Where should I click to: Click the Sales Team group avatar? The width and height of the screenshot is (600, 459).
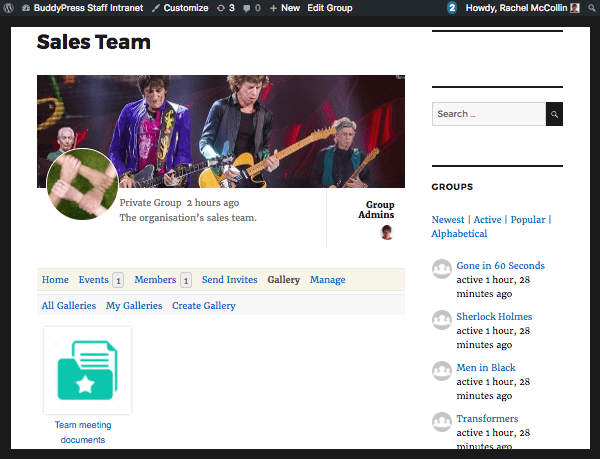coord(82,184)
